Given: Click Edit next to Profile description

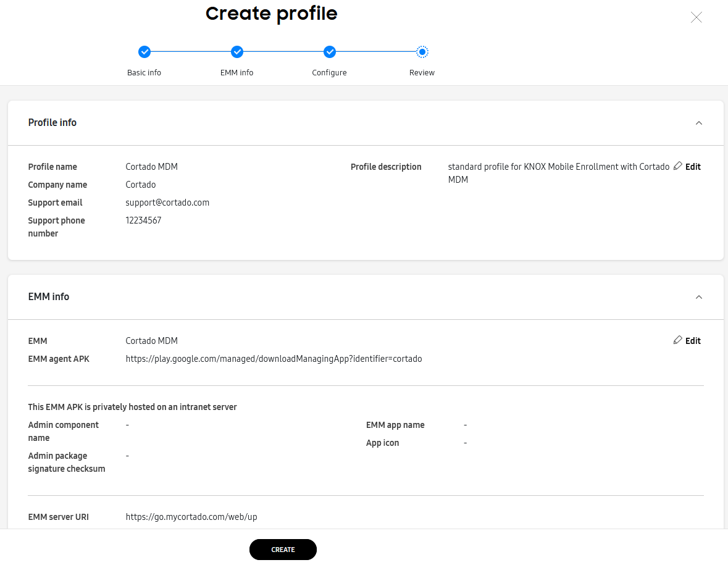Looking at the screenshot, I should point(693,167).
